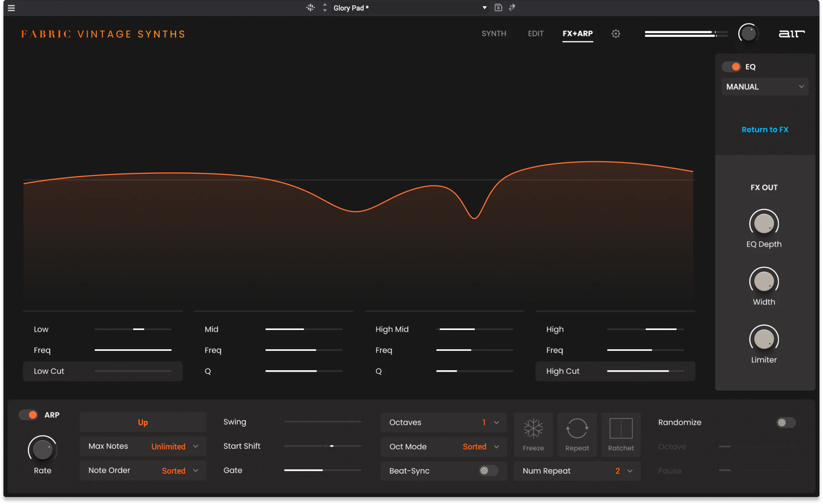Switch to the EDIT tab
The width and height of the screenshot is (823, 504).
pos(535,34)
